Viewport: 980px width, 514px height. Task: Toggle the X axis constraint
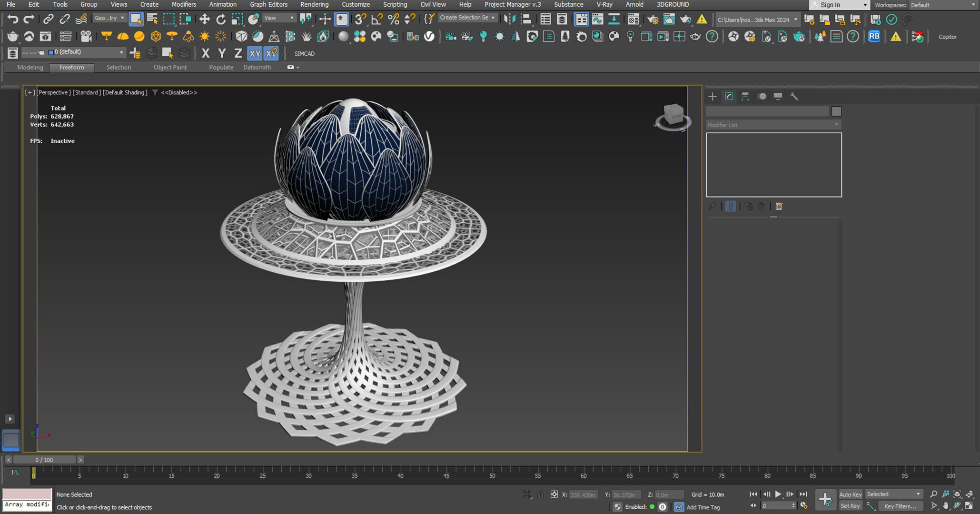[x=206, y=53]
